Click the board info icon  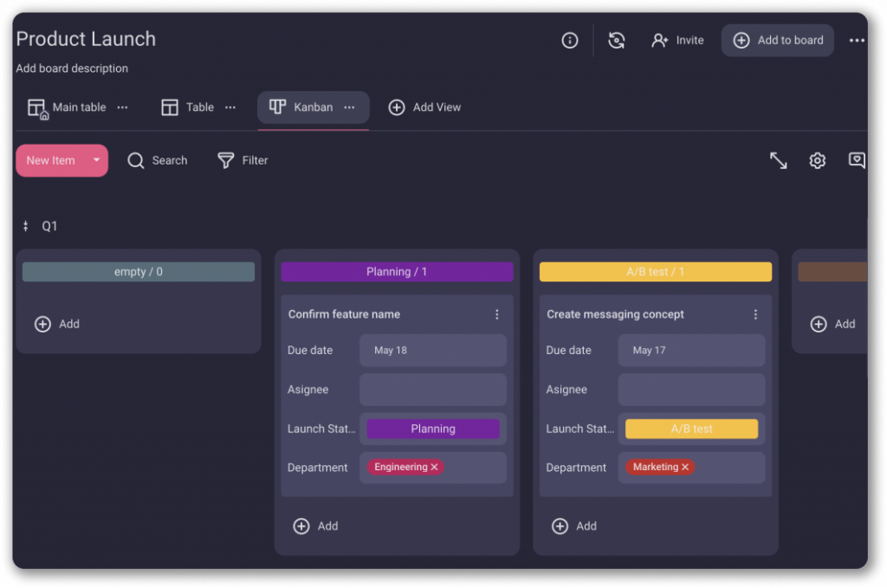570,41
